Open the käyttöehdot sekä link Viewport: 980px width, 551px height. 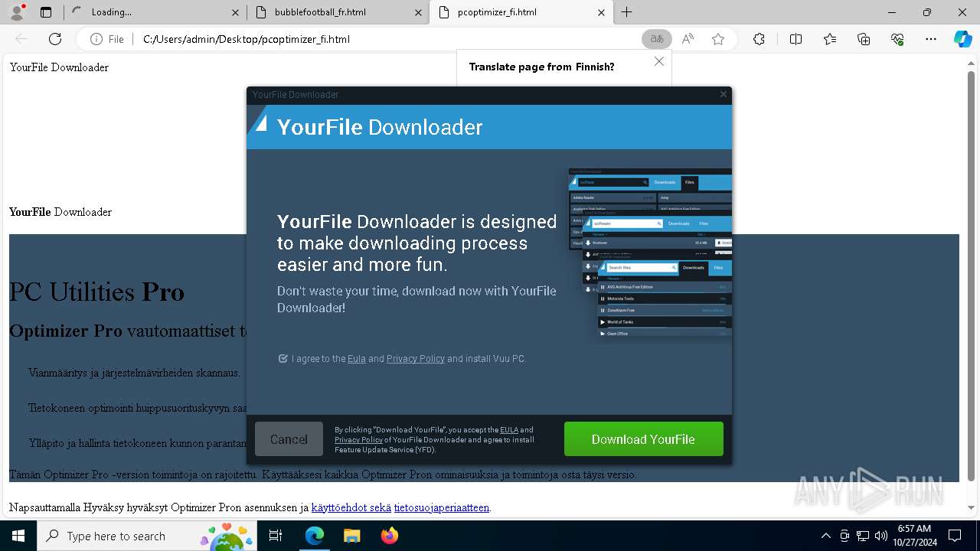tap(351, 507)
